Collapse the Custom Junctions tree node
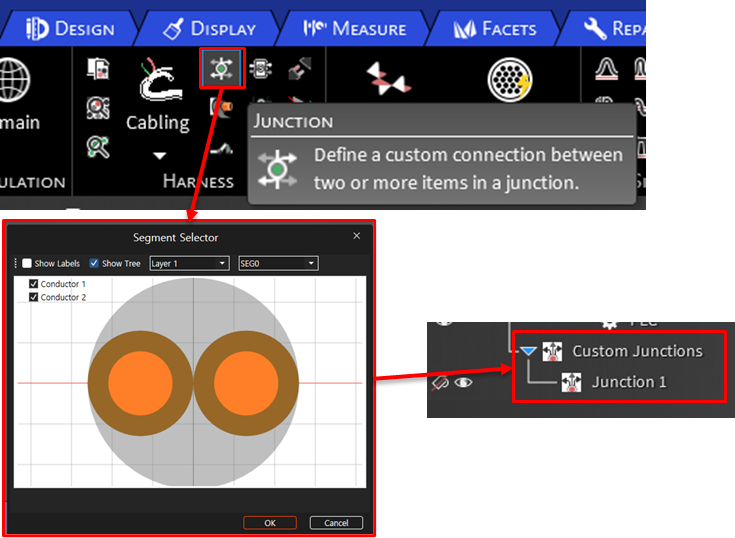The image size is (735, 538). pyautogui.click(x=527, y=351)
